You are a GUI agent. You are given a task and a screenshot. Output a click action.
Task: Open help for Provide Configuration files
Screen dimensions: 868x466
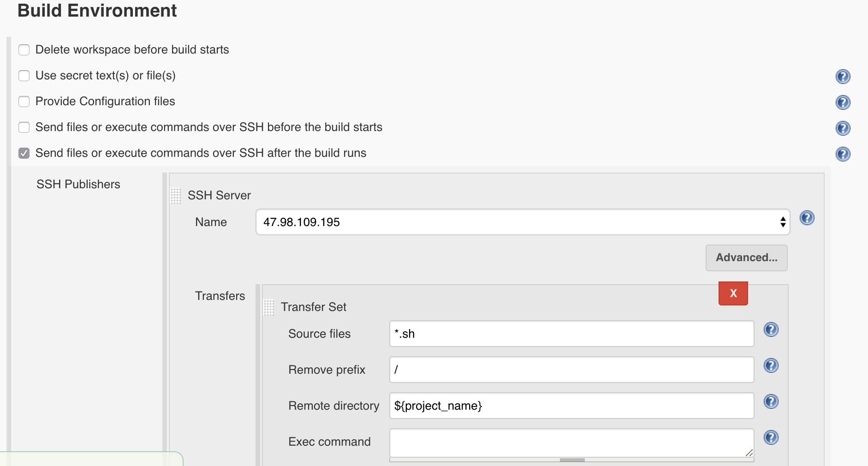843,102
